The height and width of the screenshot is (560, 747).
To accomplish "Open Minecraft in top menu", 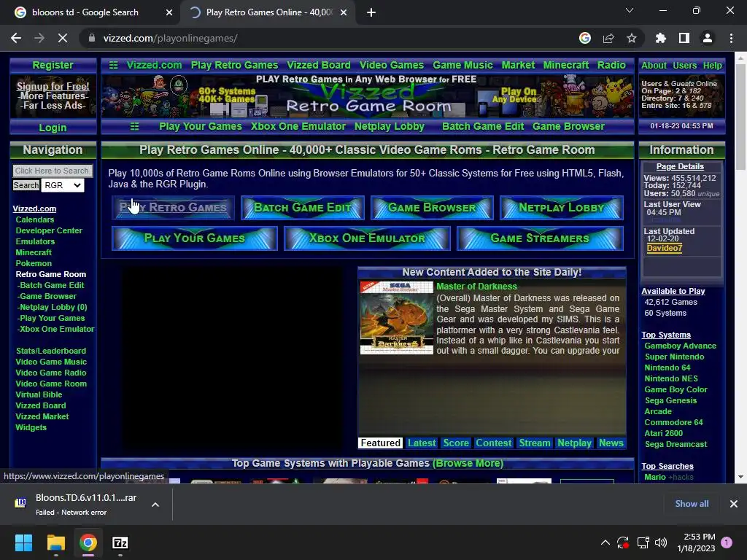I will click(566, 65).
